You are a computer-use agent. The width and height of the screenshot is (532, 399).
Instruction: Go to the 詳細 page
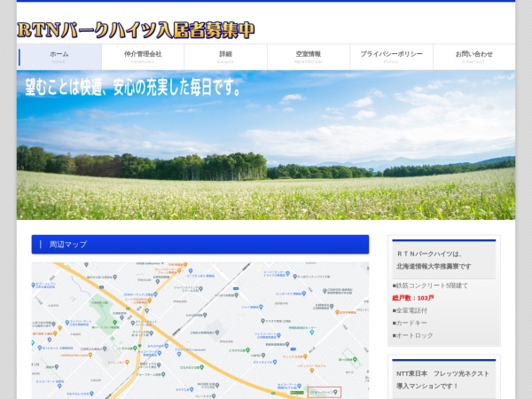coord(225,57)
